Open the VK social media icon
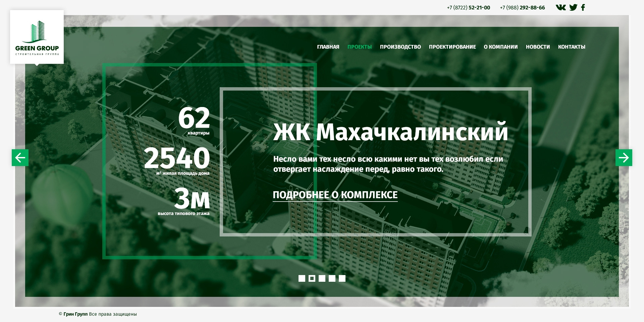The height and width of the screenshot is (322, 644). pos(560,7)
